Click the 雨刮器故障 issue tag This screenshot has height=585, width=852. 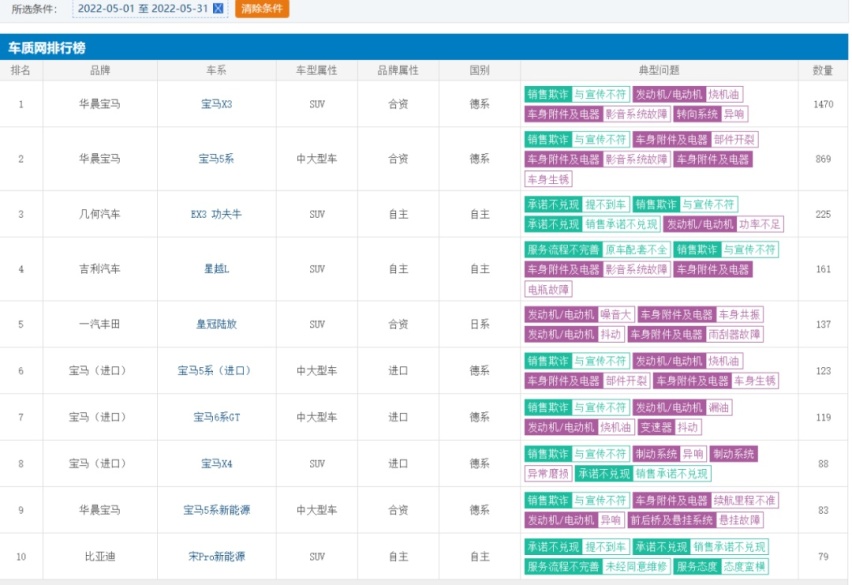(734, 334)
